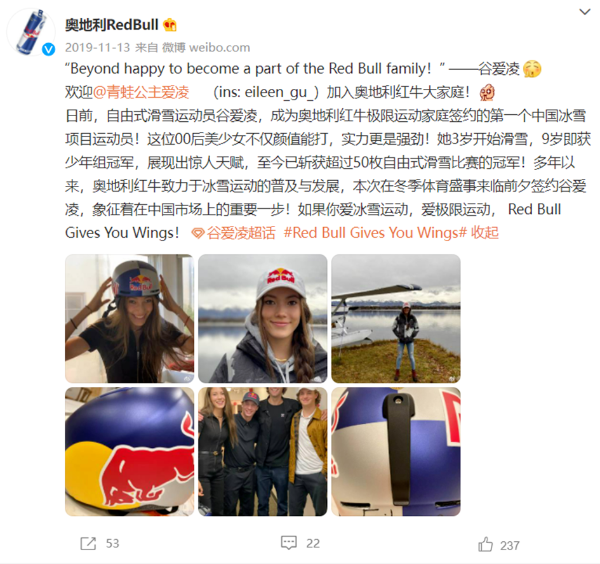Click the blue verified badge on avatar
The image size is (600, 564).
[48, 49]
